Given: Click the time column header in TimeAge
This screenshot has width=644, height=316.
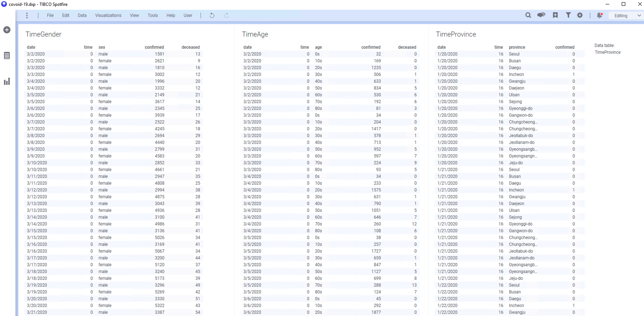Looking at the screenshot, I should click(305, 47).
